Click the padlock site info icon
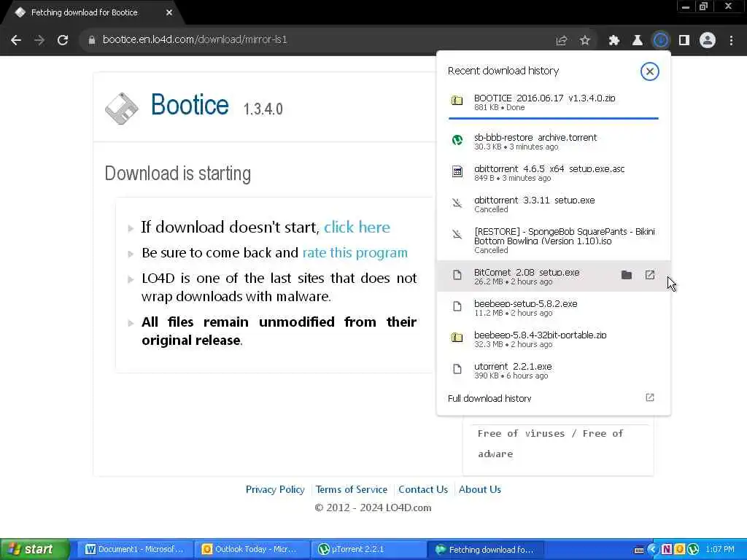 click(x=91, y=40)
